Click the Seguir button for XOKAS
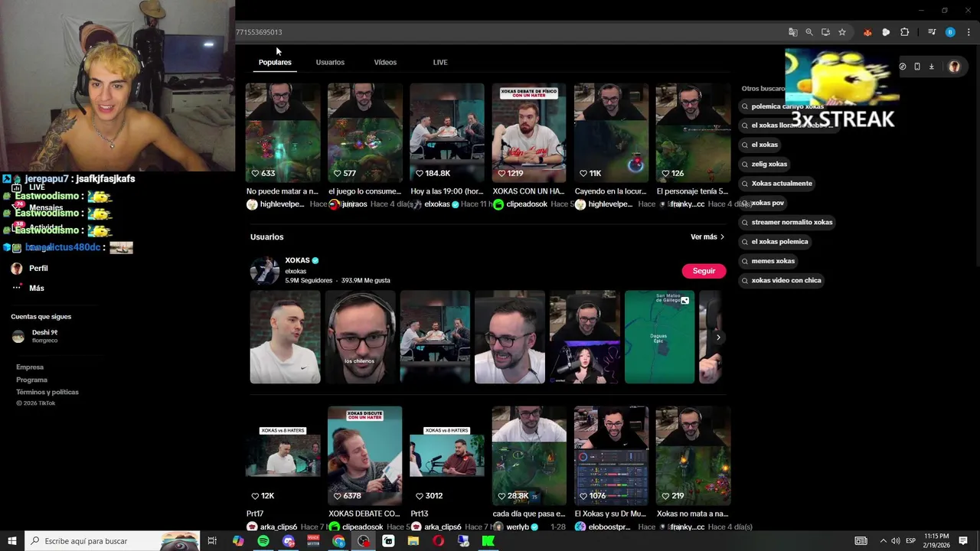 [x=704, y=271]
